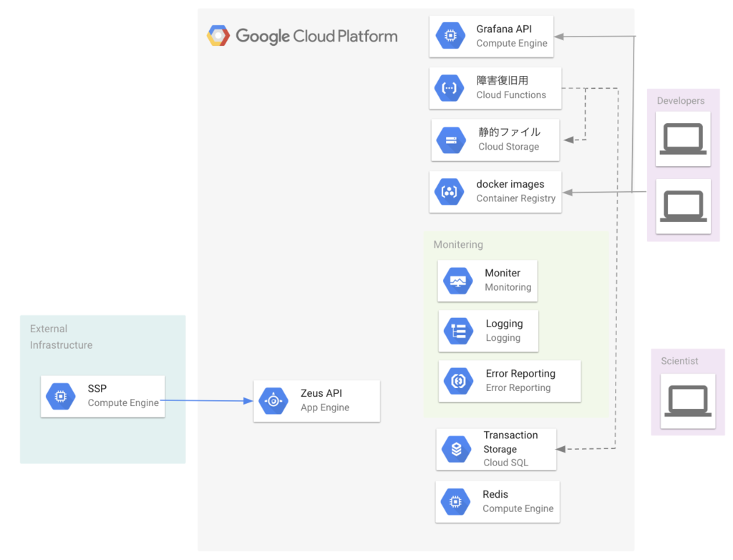Click the Container Registry subtitle
Viewport: 733px width, 560px height.
515,198
